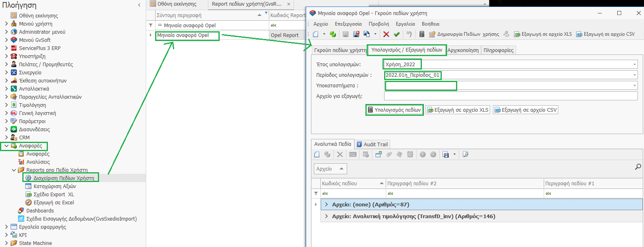Open the dropdown arrow beside the Save and new icon
Viewport: 644px width, 247px height.
(x=375, y=34)
